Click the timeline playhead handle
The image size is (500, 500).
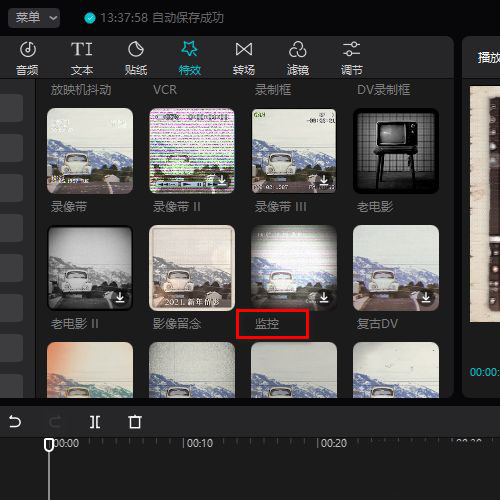(49, 445)
